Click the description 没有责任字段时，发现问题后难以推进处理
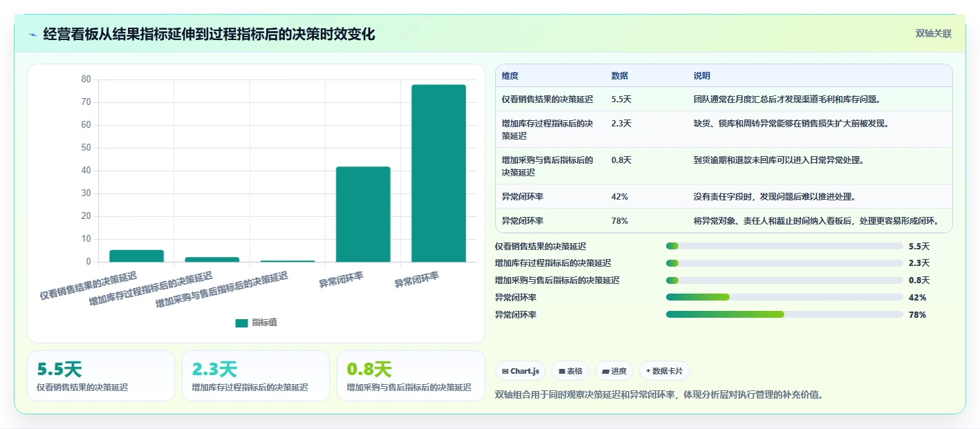The height and width of the screenshot is (429, 980). pos(775,197)
